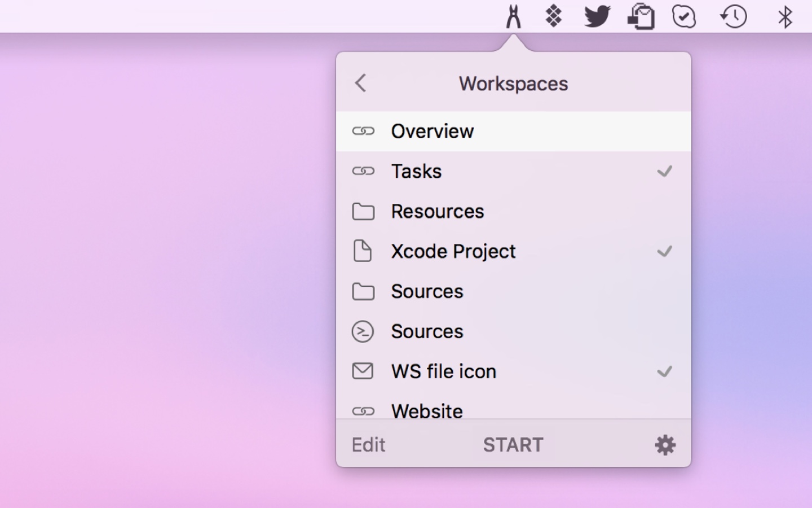This screenshot has height=508, width=812.
Task: Select the Website workspace entry
Action: (427, 411)
